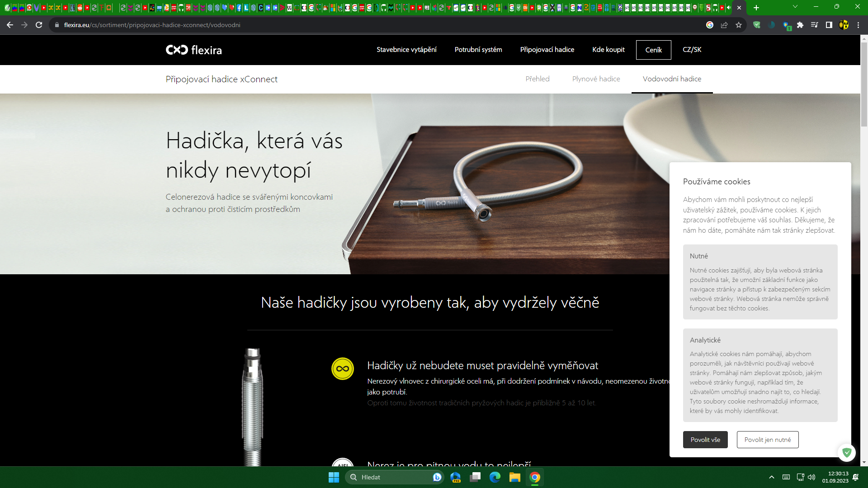Open the Ceník outlined button
The height and width of the screenshot is (488, 868).
point(653,50)
